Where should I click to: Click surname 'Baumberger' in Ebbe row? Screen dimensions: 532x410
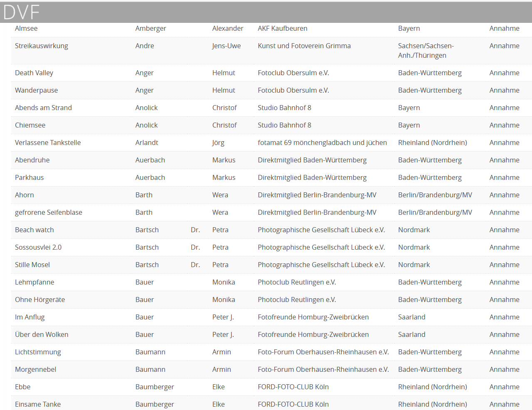155,387
